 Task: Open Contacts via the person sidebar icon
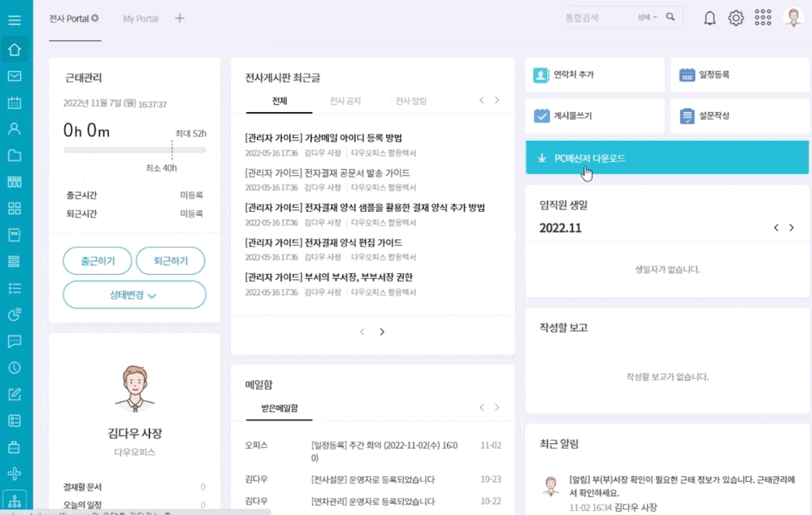tap(14, 128)
